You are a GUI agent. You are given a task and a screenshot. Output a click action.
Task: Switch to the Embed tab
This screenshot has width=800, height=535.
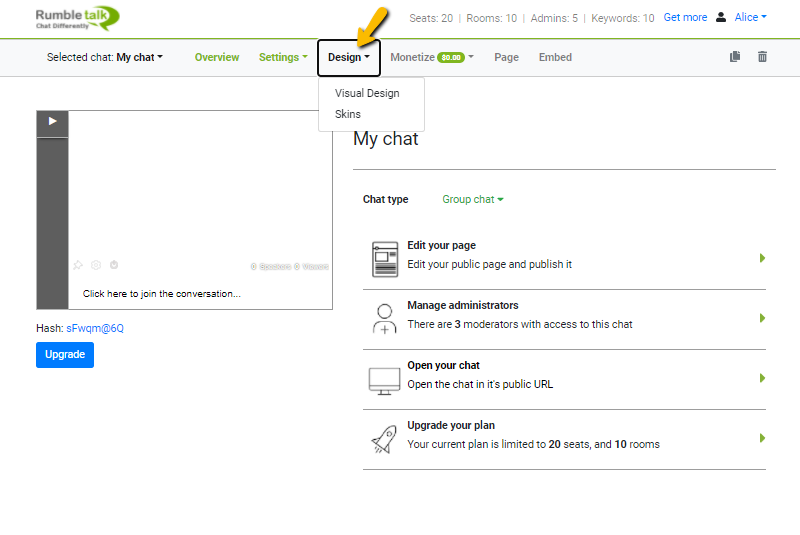[555, 57]
